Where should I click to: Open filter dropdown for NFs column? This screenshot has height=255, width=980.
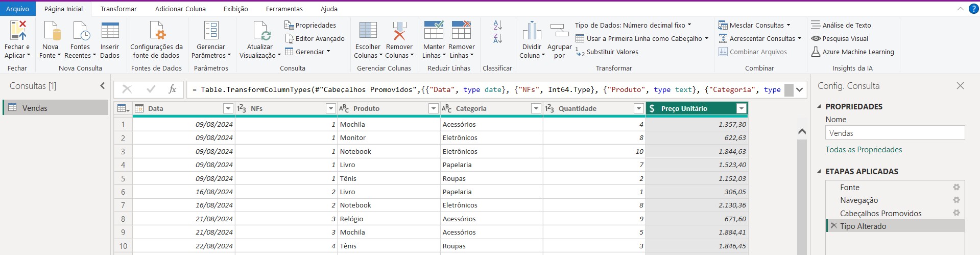coord(330,108)
